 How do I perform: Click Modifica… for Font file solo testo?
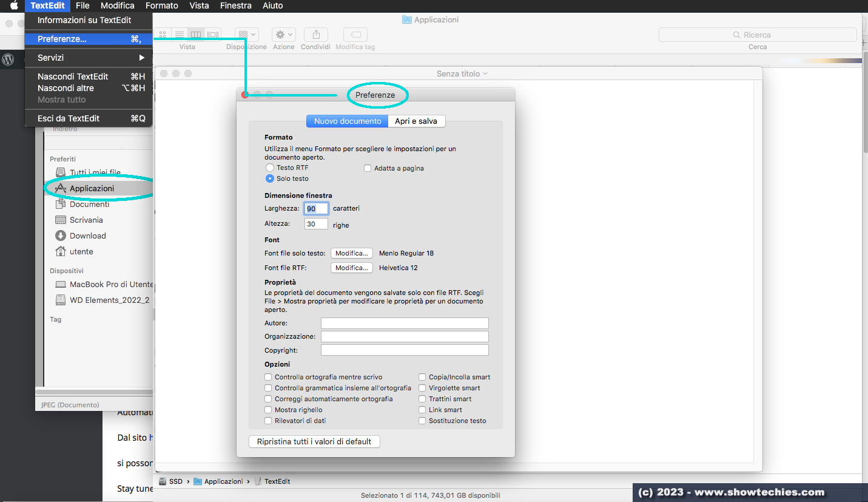pyautogui.click(x=351, y=253)
